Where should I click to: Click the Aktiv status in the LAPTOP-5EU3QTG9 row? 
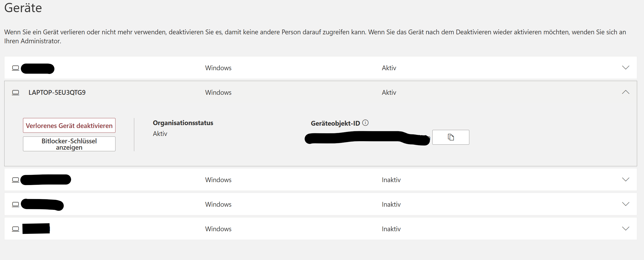pos(389,93)
